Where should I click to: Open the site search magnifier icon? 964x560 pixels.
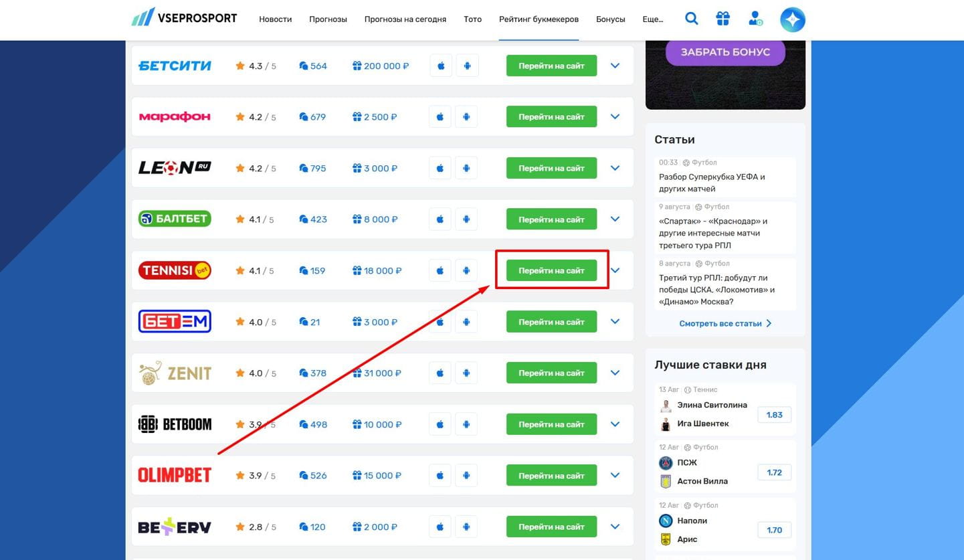(x=692, y=19)
